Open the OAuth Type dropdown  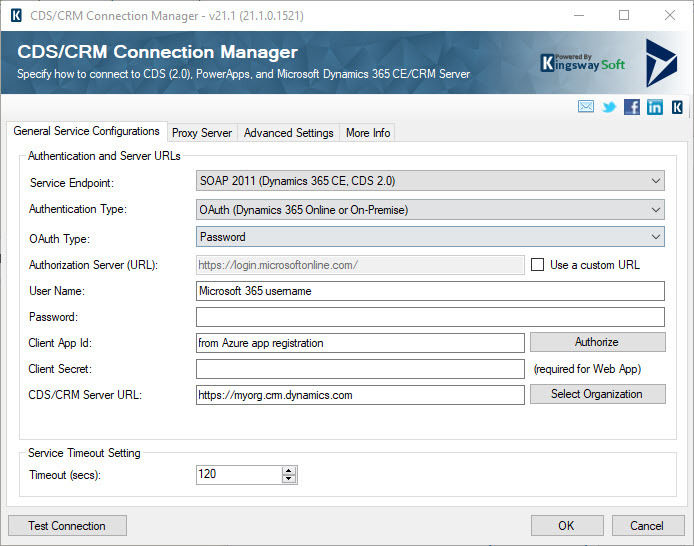click(x=430, y=237)
